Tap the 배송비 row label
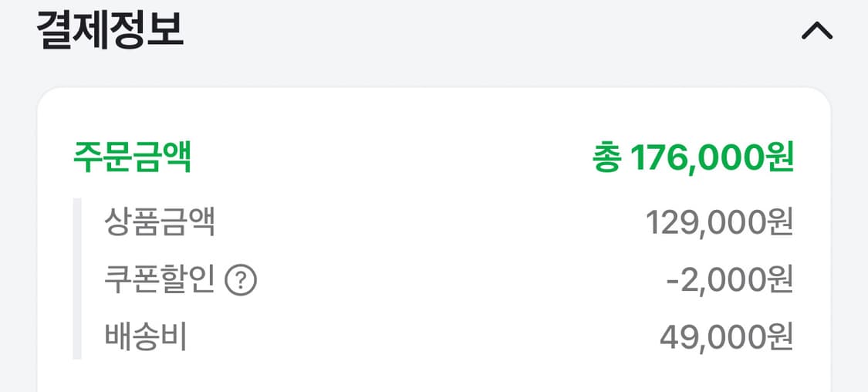 [x=146, y=337]
